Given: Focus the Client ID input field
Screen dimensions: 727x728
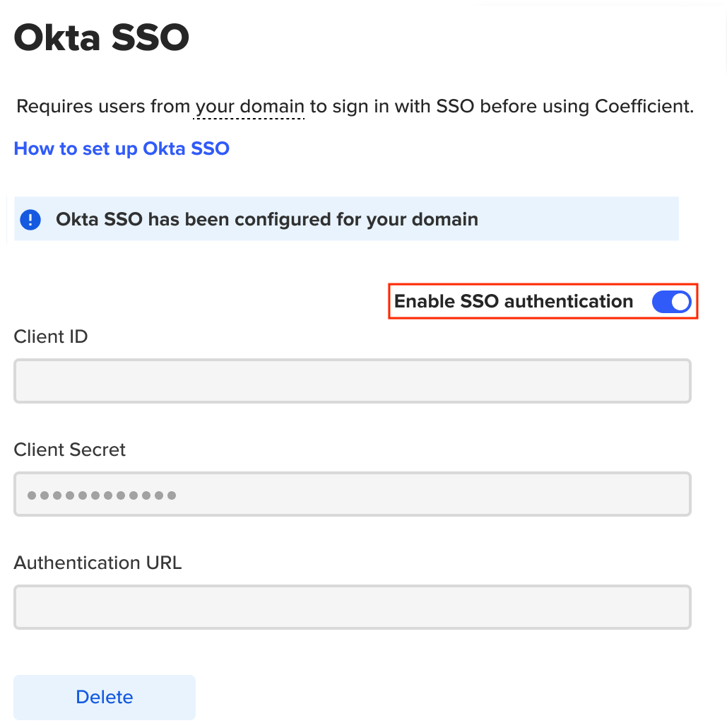Looking at the screenshot, I should pyautogui.click(x=353, y=381).
